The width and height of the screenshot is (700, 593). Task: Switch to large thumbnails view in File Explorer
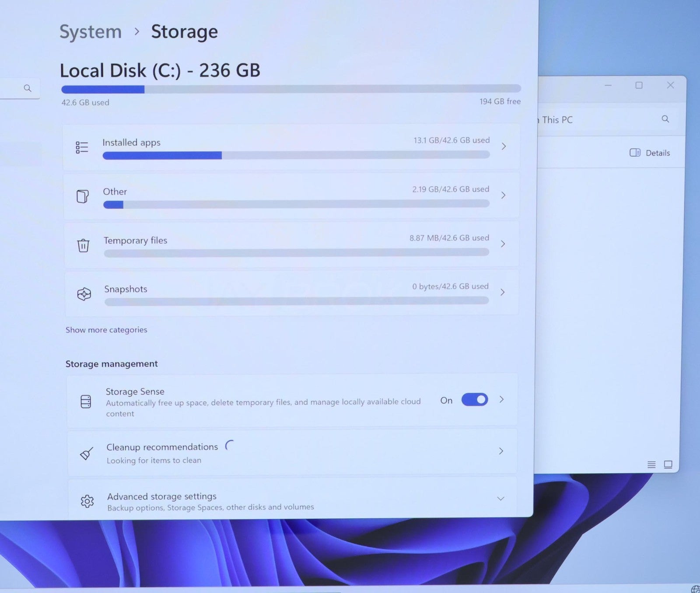pos(668,464)
